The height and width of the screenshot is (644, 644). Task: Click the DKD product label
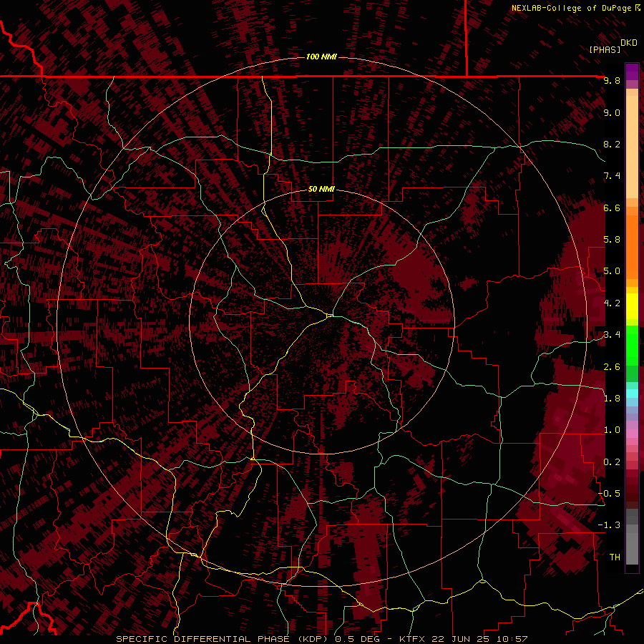pyautogui.click(x=629, y=43)
